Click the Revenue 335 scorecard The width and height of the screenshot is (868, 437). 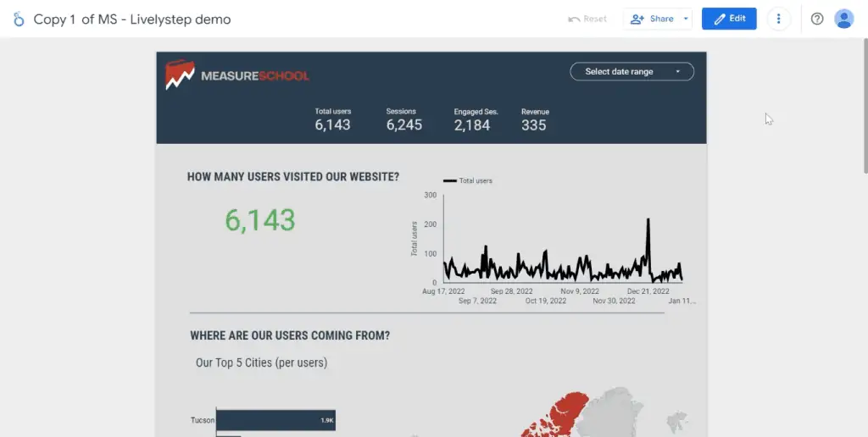pos(534,120)
